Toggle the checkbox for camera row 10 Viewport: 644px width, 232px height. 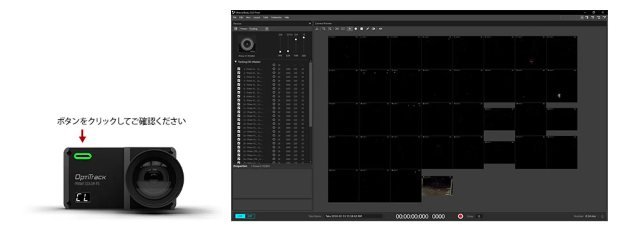pyautogui.click(x=239, y=104)
